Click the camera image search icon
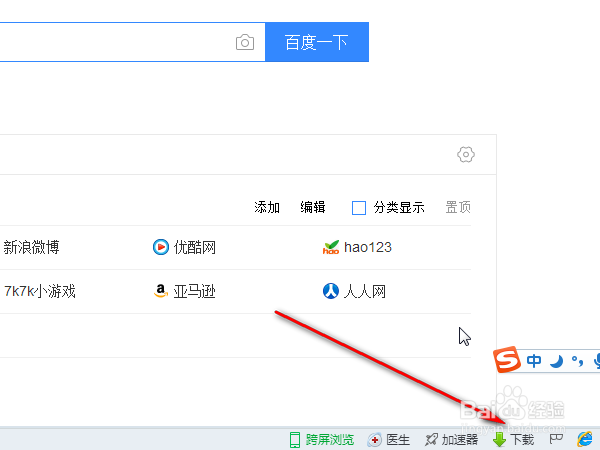This screenshot has height=450, width=600. pyautogui.click(x=245, y=42)
